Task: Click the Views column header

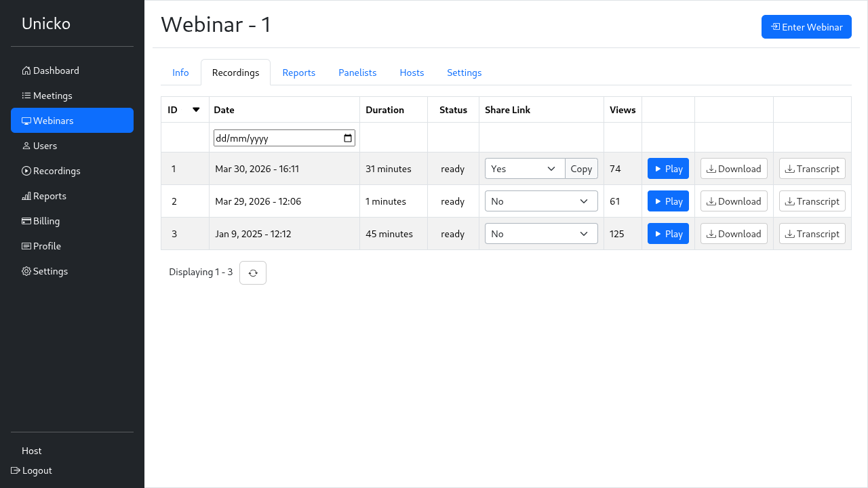Action: [x=623, y=110]
